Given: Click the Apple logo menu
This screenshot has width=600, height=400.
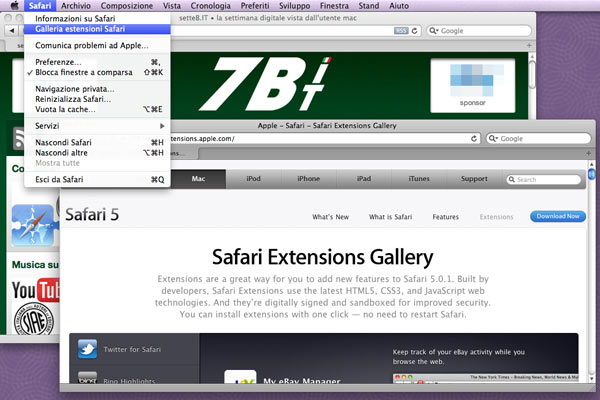Looking at the screenshot, I should (12, 6).
